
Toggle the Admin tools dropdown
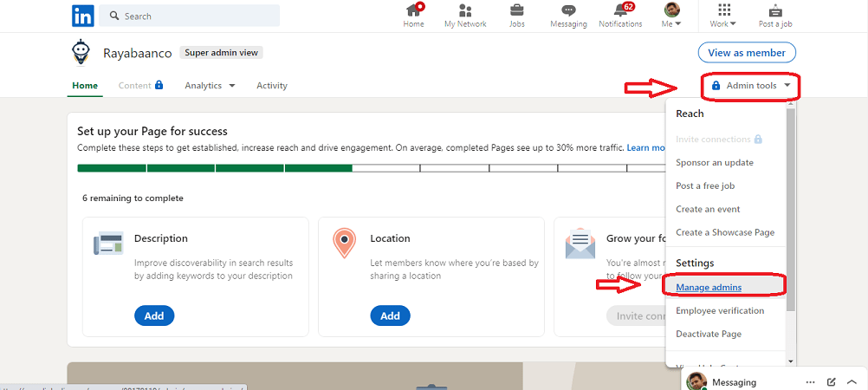pos(751,85)
